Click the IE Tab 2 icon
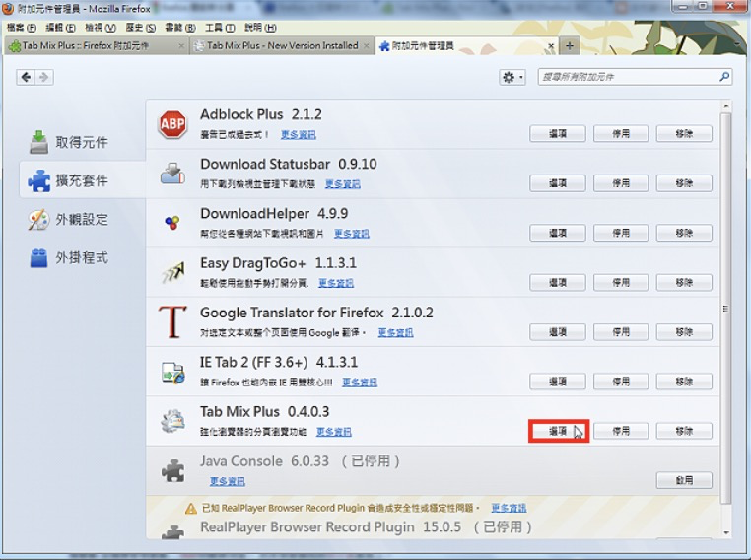 [x=172, y=372]
